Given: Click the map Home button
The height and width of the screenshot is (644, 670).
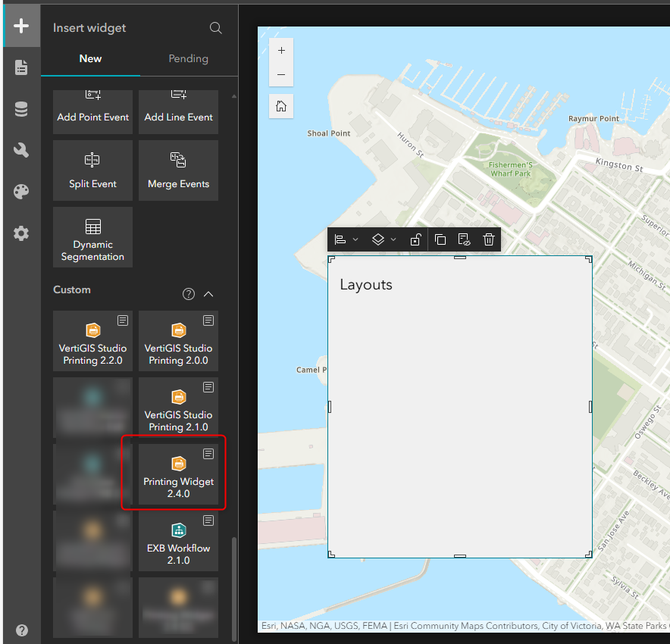Looking at the screenshot, I should (281, 106).
